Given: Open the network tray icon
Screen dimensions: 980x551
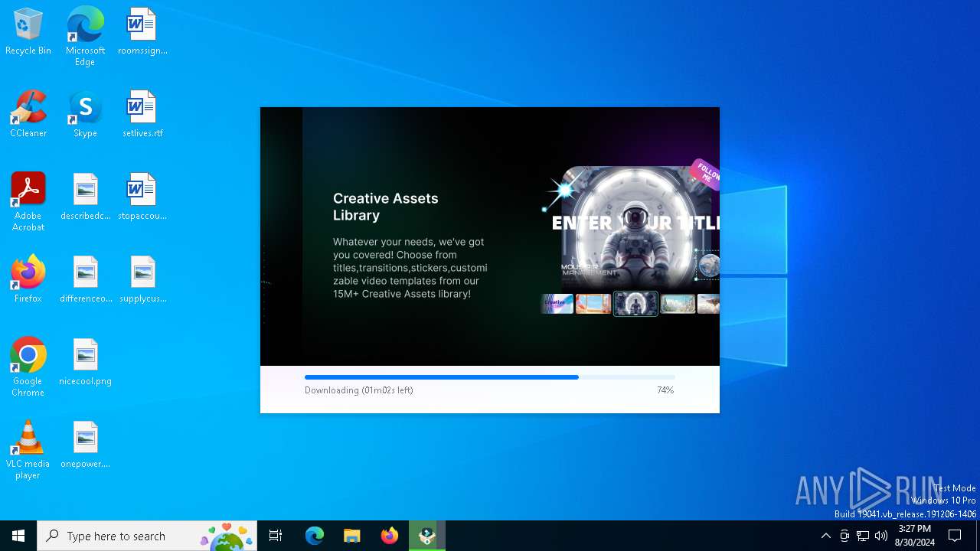Looking at the screenshot, I should pyautogui.click(x=863, y=536).
